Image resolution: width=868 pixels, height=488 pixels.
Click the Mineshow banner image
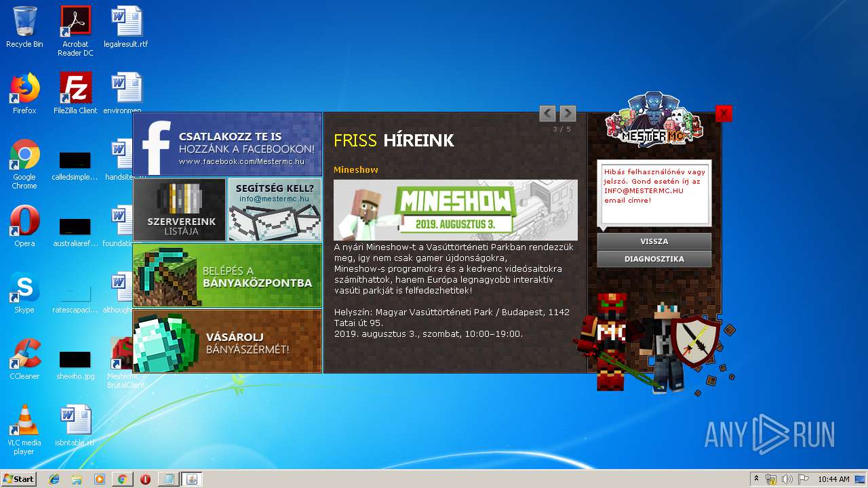pos(455,210)
